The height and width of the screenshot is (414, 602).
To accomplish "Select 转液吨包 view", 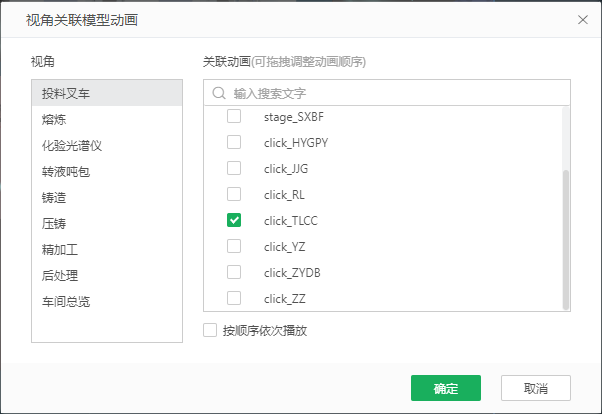I will 66,171.
